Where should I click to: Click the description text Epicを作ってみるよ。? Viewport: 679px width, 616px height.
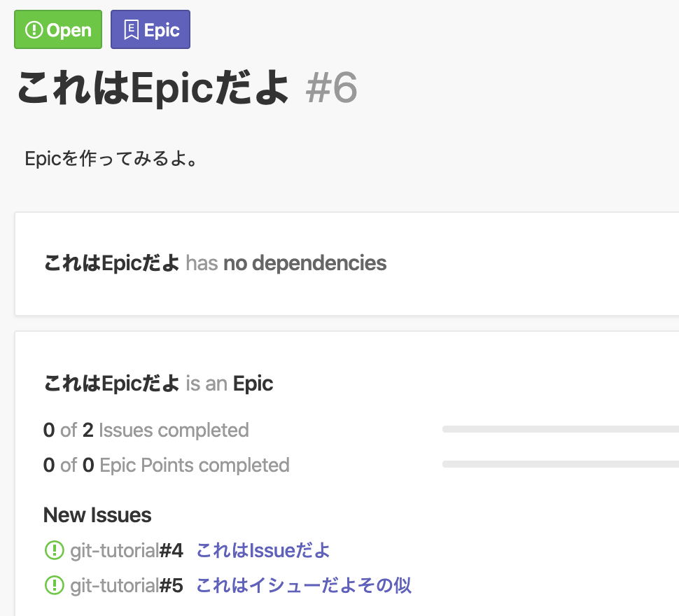click(x=111, y=159)
